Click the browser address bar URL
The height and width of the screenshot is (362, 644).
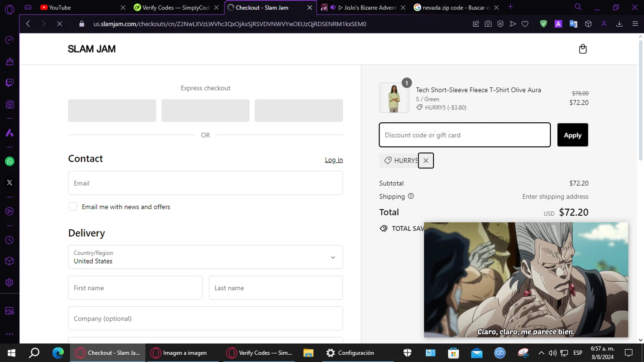pyautogui.click(x=230, y=24)
